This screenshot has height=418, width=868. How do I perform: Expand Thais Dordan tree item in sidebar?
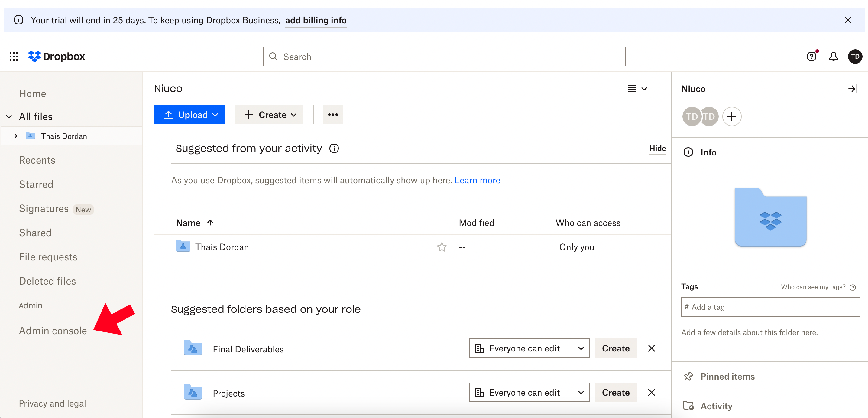(x=16, y=136)
